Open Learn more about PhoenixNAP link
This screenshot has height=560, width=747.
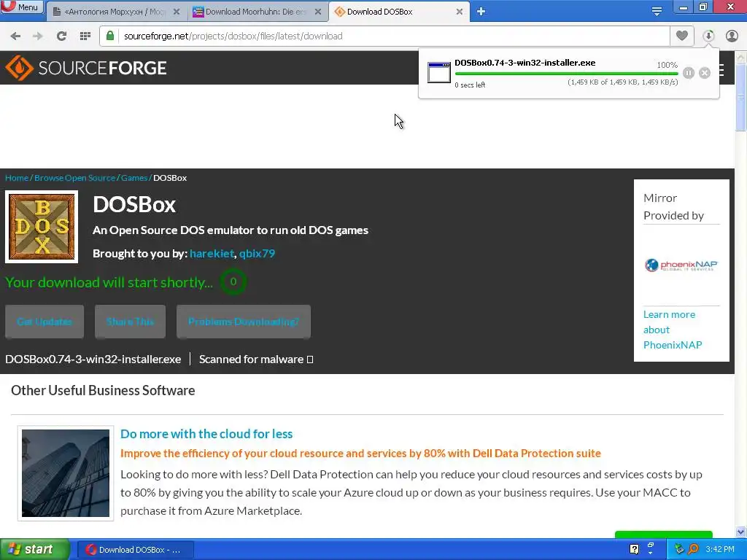[672, 330]
